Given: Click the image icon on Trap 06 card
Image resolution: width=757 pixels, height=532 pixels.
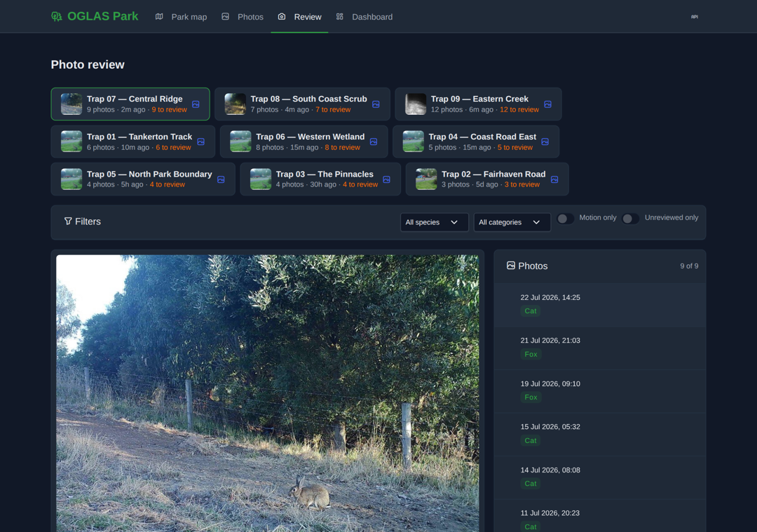Looking at the screenshot, I should [373, 142].
